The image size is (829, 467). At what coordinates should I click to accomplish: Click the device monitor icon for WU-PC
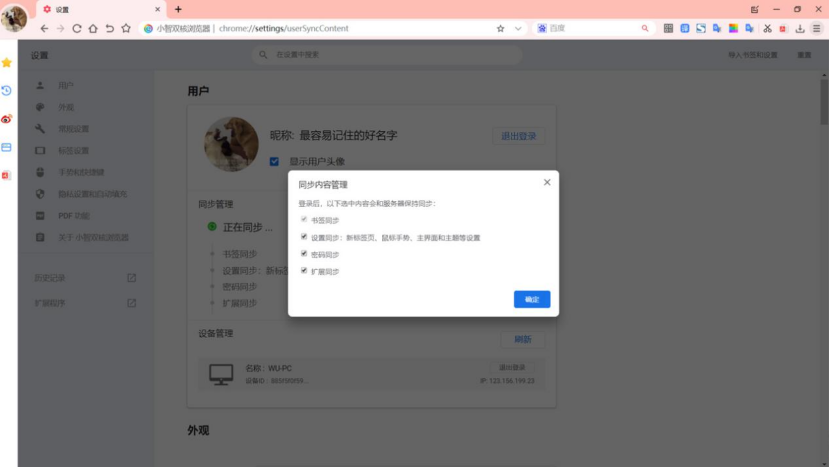[221, 374]
